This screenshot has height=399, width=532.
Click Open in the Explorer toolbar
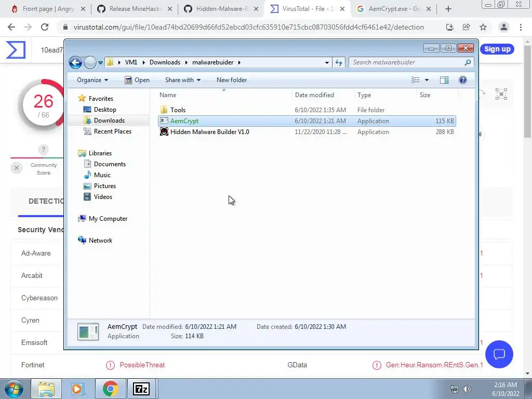(x=137, y=80)
